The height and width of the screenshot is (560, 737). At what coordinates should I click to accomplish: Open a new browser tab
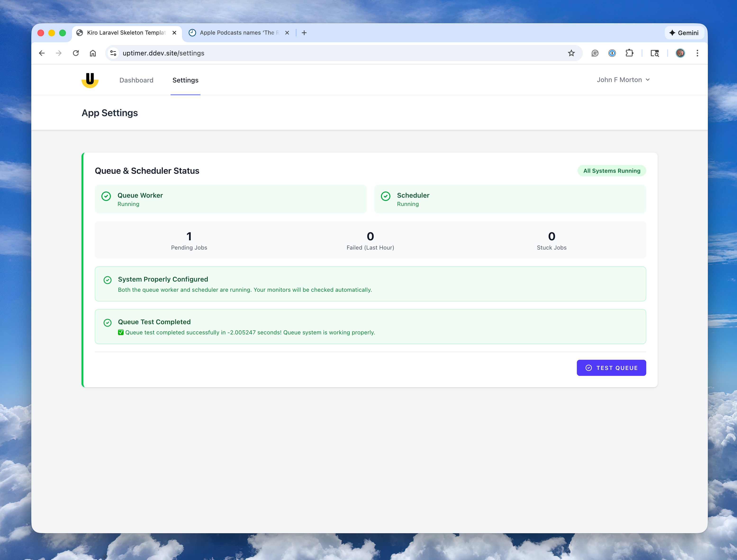pyautogui.click(x=304, y=33)
